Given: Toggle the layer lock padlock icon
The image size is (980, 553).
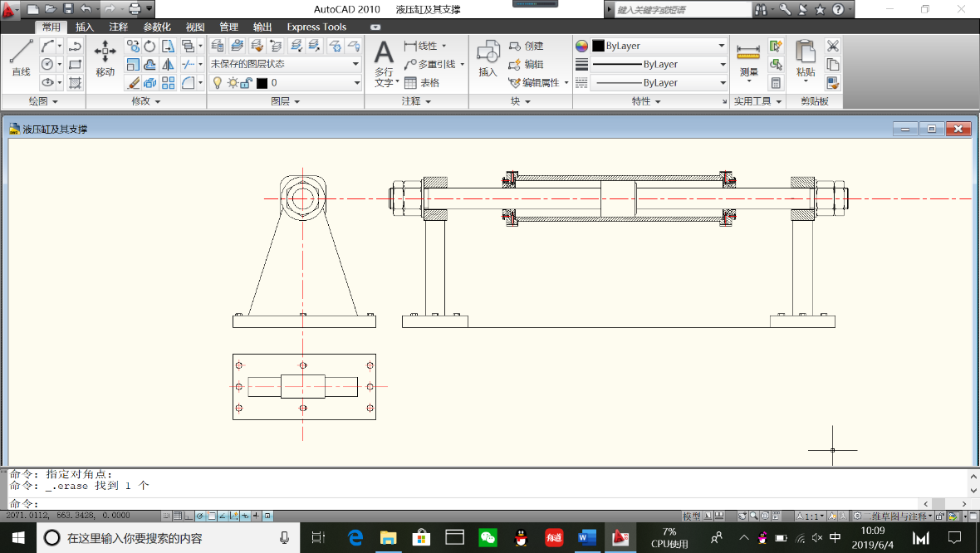Looking at the screenshot, I should (246, 83).
